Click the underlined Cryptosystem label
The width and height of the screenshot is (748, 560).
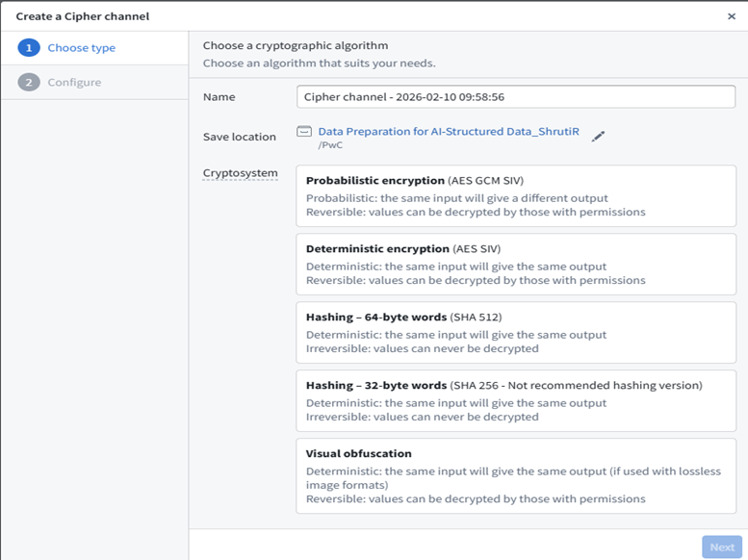[240, 173]
